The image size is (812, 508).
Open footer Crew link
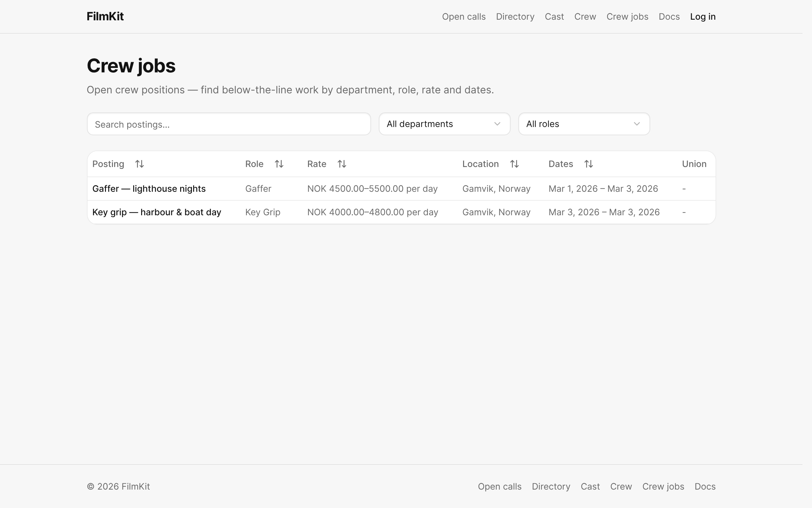coord(621,486)
